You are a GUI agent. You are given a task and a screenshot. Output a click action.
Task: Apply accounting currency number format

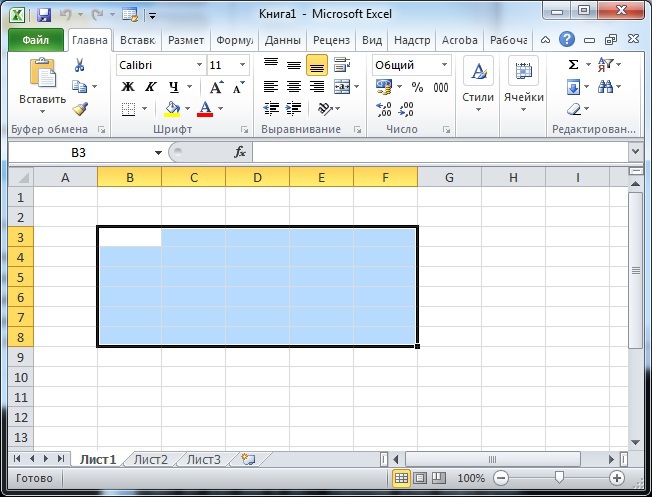tap(384, 87)
